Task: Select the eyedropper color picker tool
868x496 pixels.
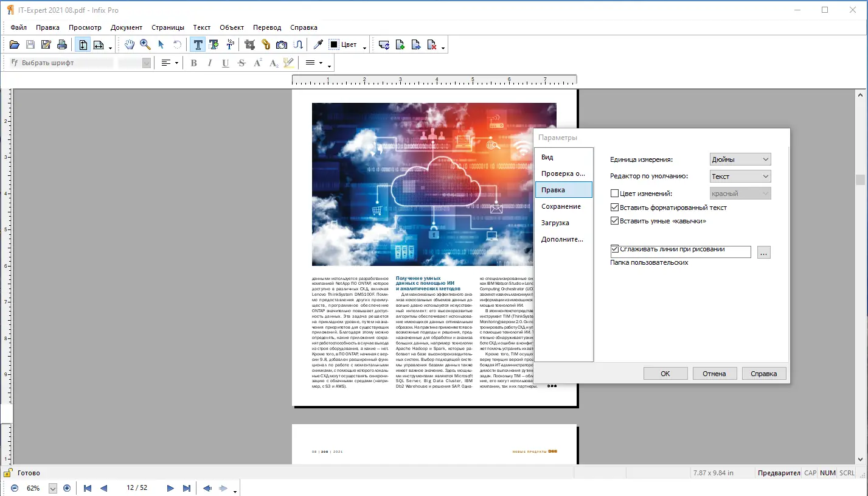Action: coord(318,44)
